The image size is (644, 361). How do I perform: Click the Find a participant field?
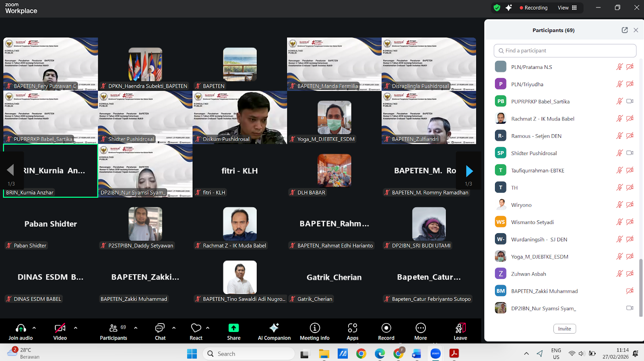pyautogui.click(x=565, y=51)
